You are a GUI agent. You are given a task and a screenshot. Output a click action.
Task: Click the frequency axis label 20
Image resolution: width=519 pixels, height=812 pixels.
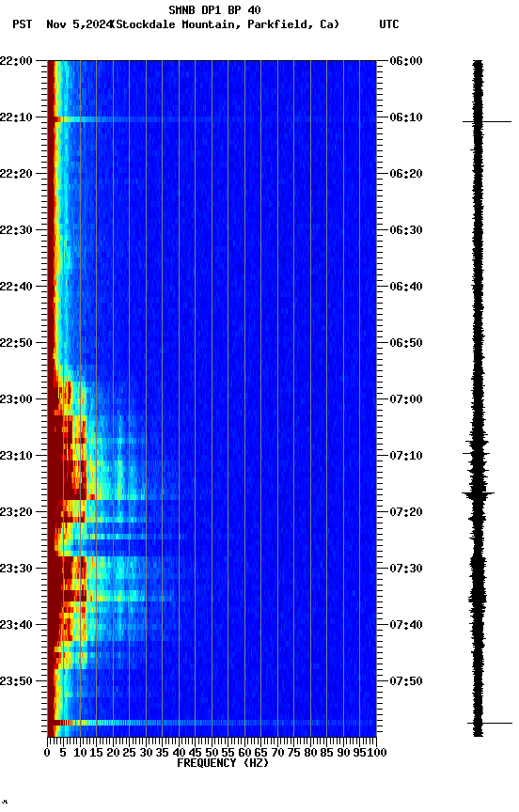(113, 753)
